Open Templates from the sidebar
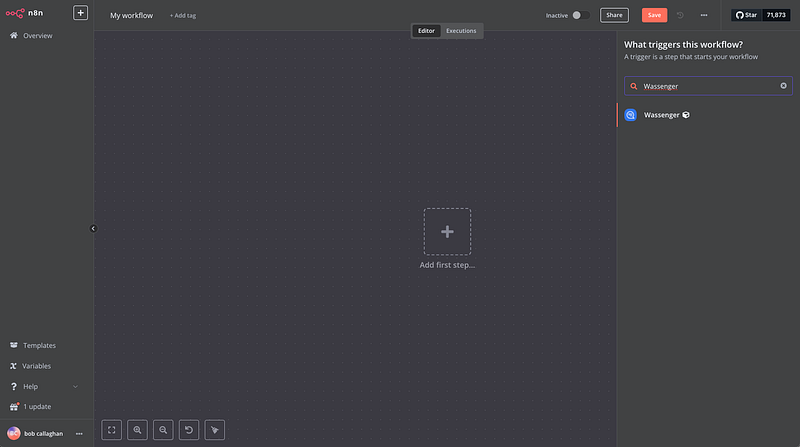 pos(39,345)
